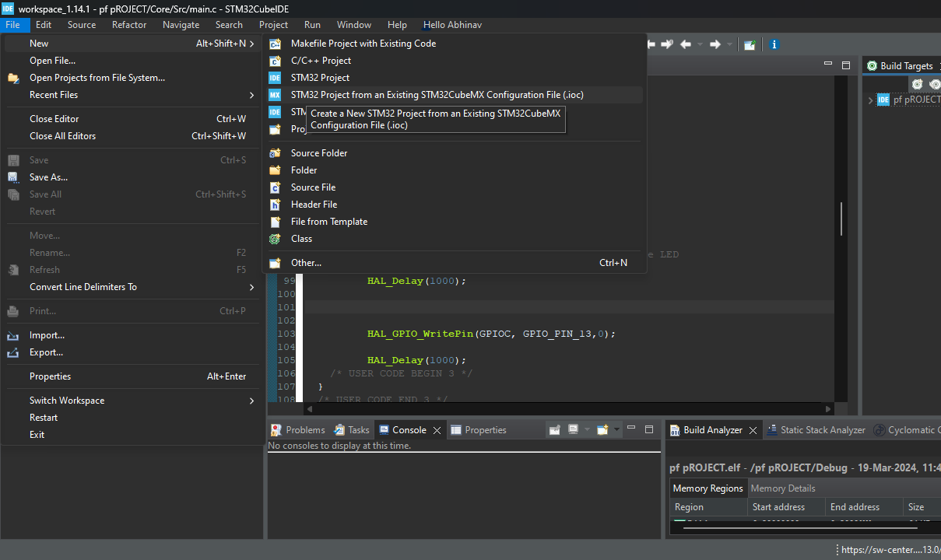Open Properties from File menu
This screenshot has height=560, width=941.
(132, 376)
